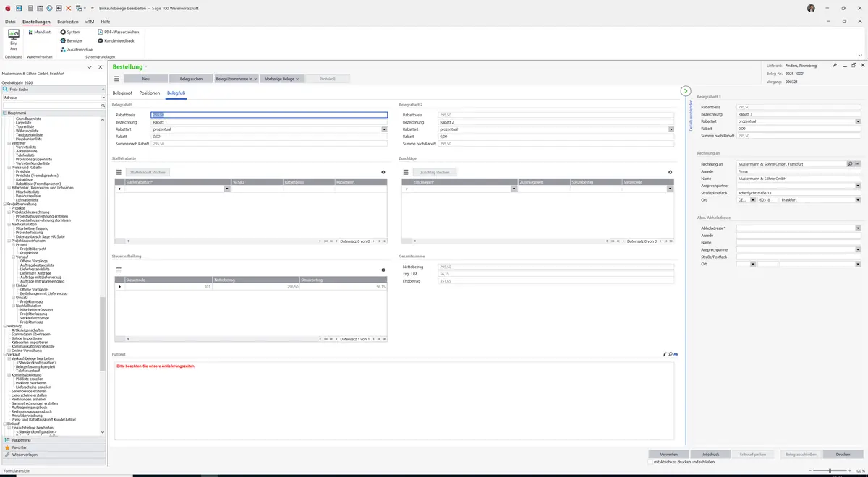Viewport: 868px width, 477px height.
Task: Open the Rabattart dropdown under Belegrabatt 2
Action: coord(671,129)
